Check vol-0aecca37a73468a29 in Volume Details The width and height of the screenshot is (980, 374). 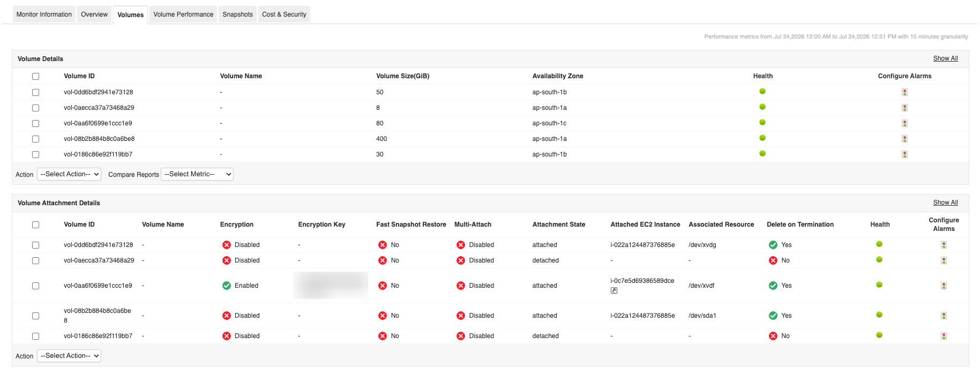tap(35, 108)
